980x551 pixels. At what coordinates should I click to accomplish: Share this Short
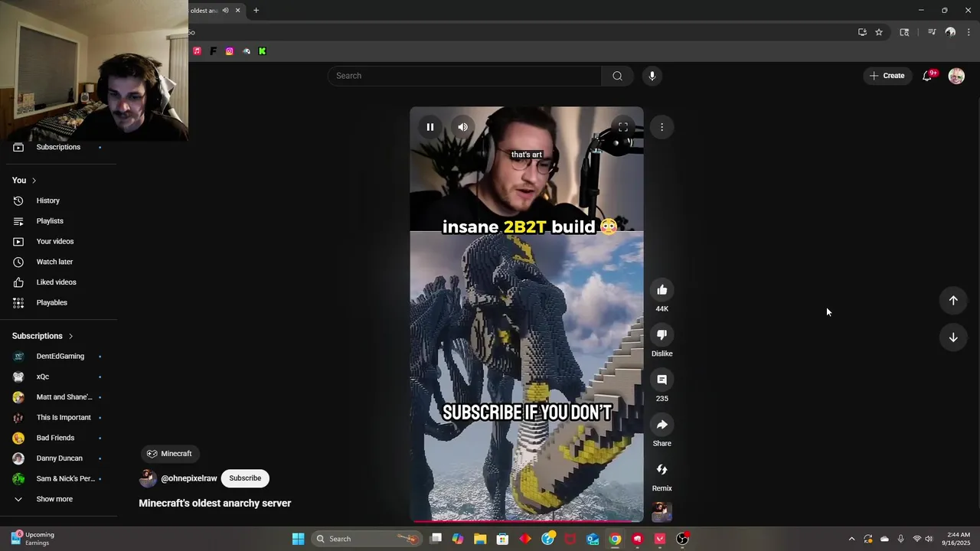point(662,425)
